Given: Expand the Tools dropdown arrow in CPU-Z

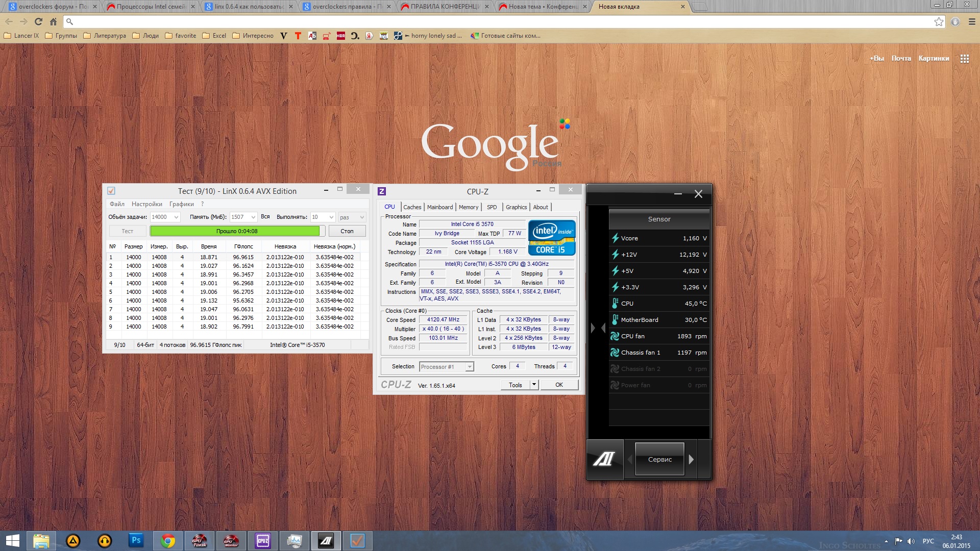Looking at the screenshot, I should click(534, 385).
